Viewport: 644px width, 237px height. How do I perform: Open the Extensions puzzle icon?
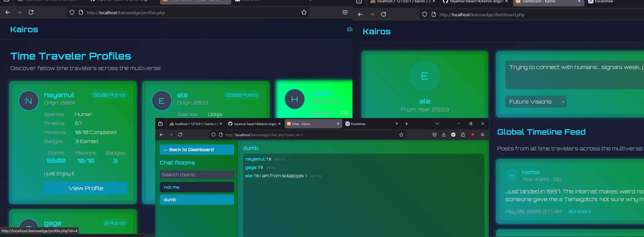coord(463,135)
